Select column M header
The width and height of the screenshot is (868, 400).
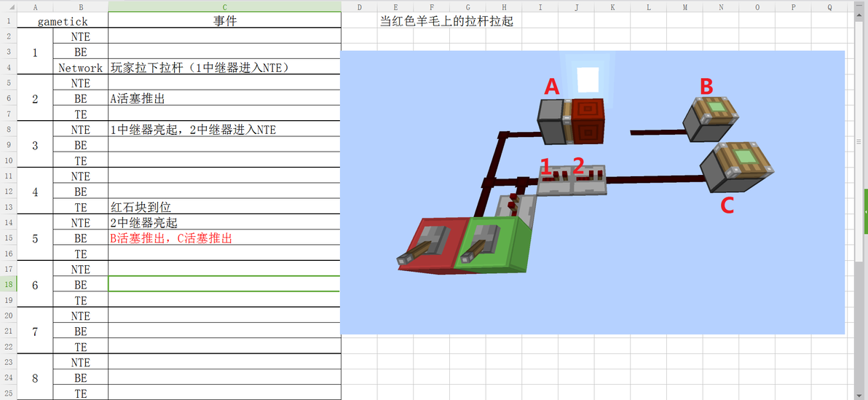(x=684, y=7)
